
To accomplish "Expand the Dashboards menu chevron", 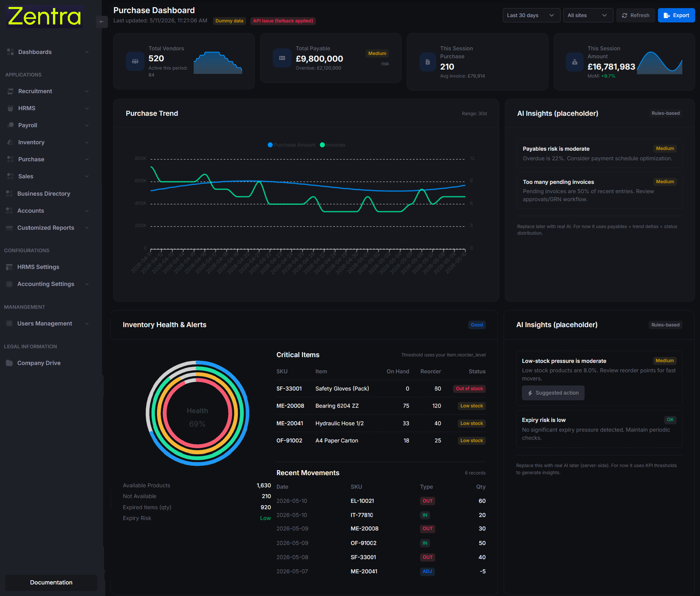I will click(87, 52).
